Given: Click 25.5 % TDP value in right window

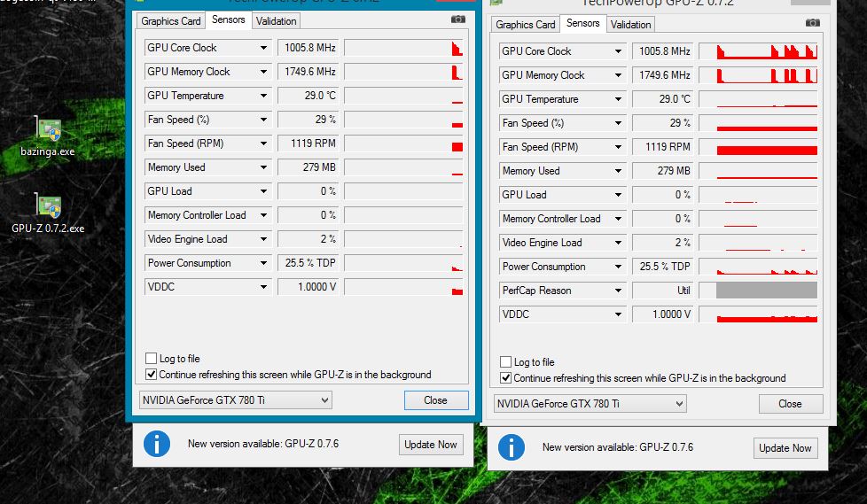Looking at the screenshot, I should point(662,267).
